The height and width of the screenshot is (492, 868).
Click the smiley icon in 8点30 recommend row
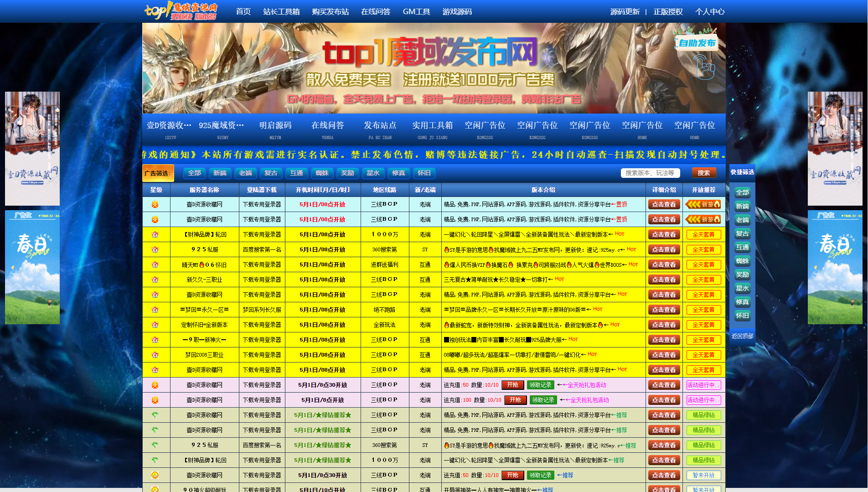(x=155, y=475)
